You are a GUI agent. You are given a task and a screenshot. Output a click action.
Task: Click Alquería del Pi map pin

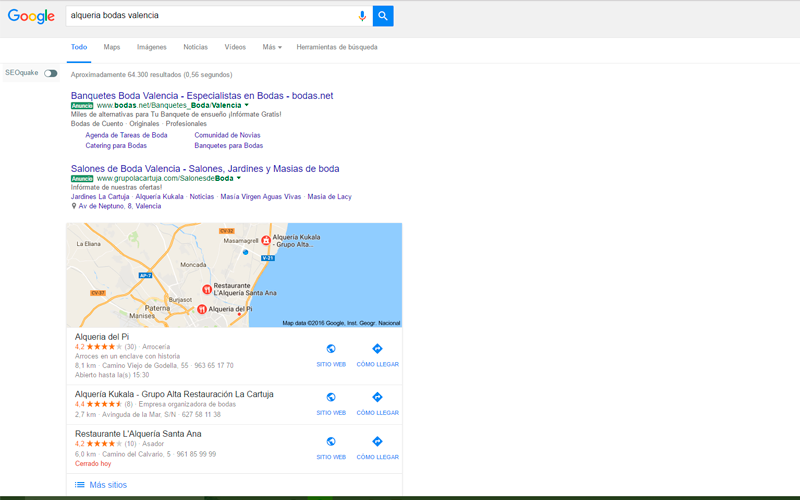[202, 309]
